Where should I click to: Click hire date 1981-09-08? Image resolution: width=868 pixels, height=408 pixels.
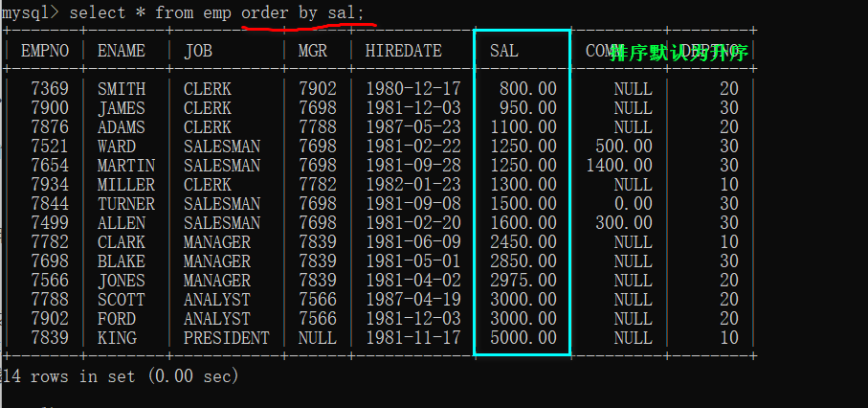pyautogui.click(x=413, y=204)
